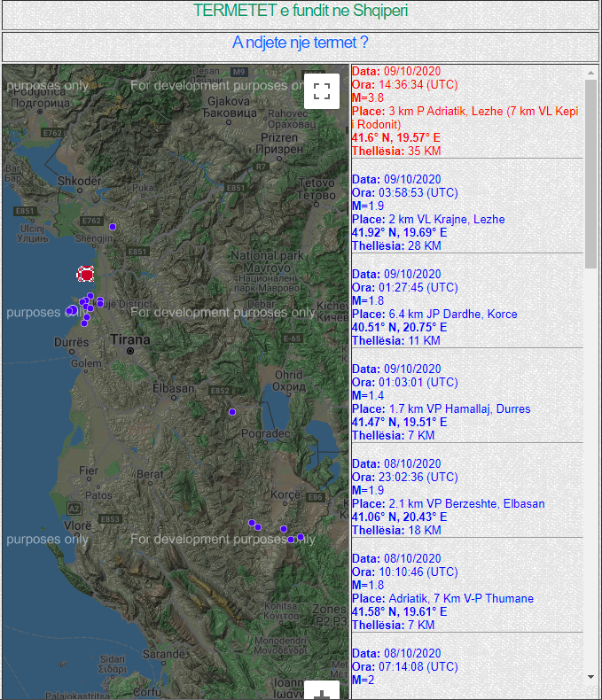Click the Sarandë label on the map

[163, 654]
